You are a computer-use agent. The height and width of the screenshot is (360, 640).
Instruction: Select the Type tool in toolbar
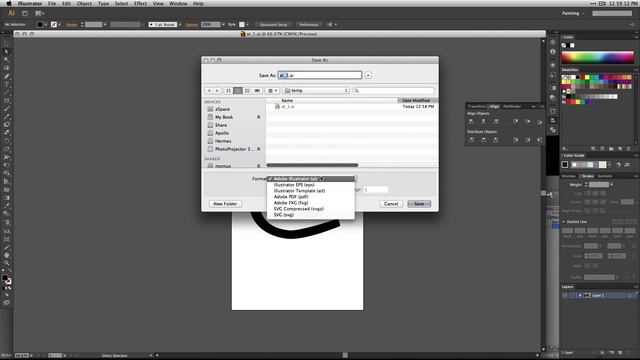(7, 84)
